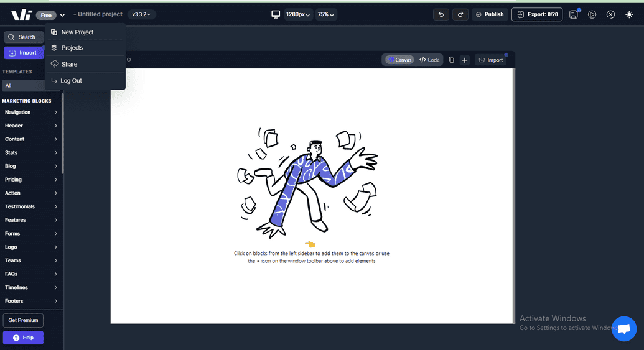This screenshot has height=350, width=644.
Task: Click the save project icon
Action: click(x=574, y=14)
